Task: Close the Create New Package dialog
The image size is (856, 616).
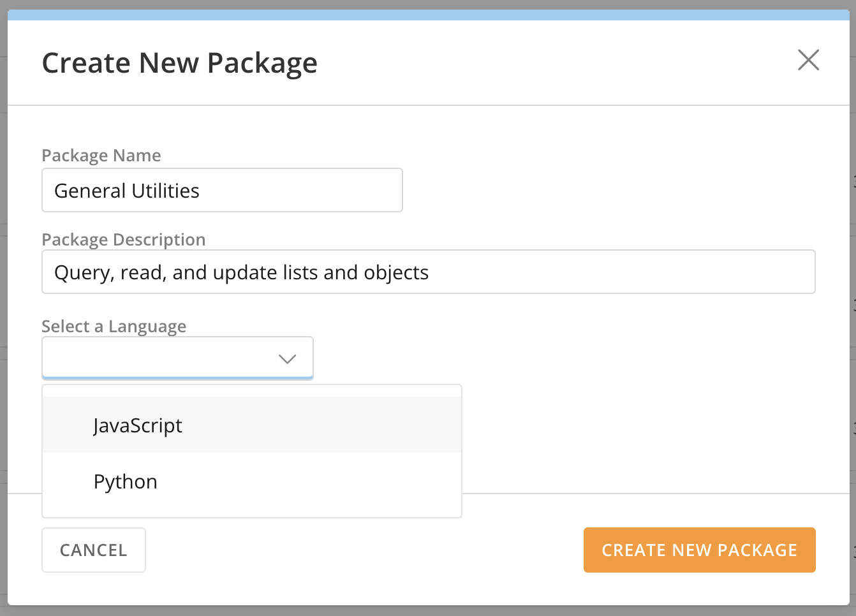Action: 808,61
